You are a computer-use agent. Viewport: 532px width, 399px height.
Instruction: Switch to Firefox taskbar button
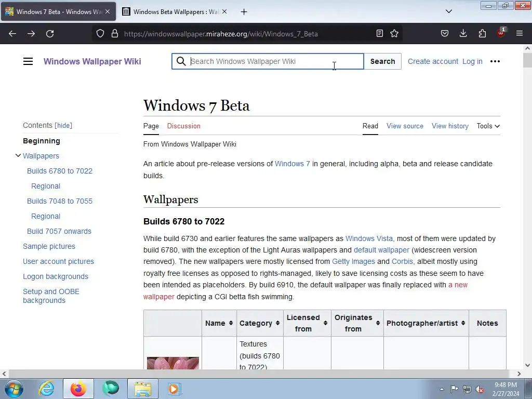coord(78,389)
